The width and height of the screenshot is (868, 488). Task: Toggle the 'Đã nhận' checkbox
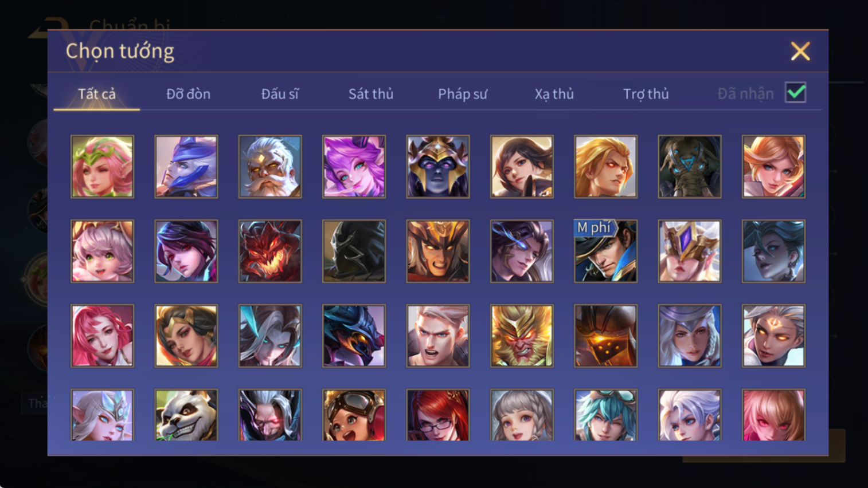click(x=796, y=93)
